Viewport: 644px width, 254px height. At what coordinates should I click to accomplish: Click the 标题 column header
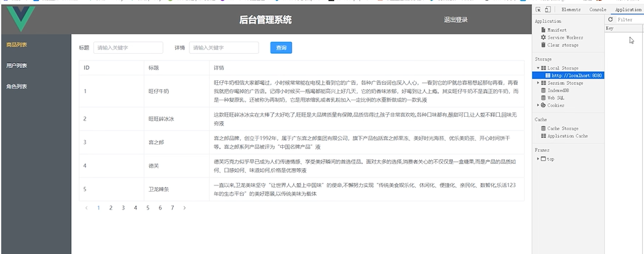pyautogui.click(x=176, y=68)
